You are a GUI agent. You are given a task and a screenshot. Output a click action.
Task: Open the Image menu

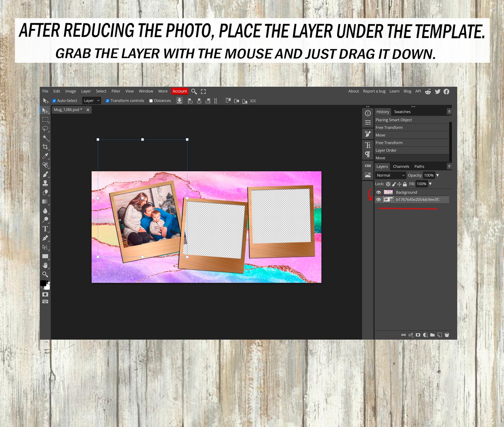(x=70, y=91)
